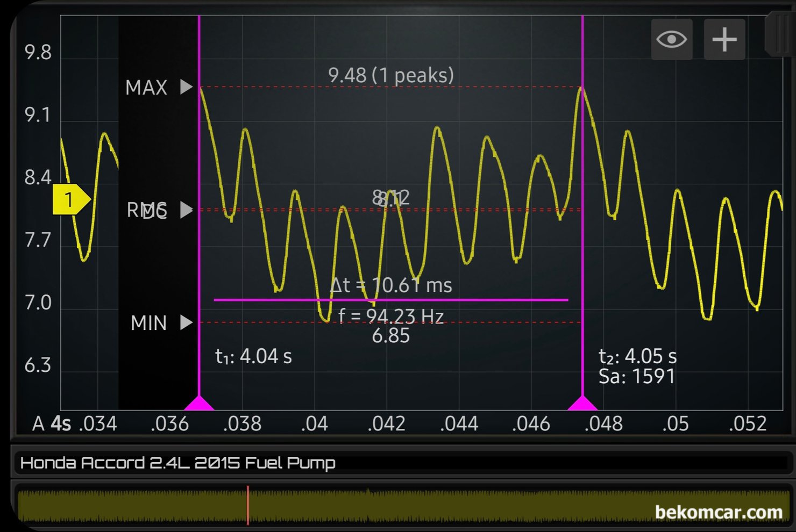Toggle the eye visibility button
The width and height of the screenshot is (796, 532).
[671, 39]
